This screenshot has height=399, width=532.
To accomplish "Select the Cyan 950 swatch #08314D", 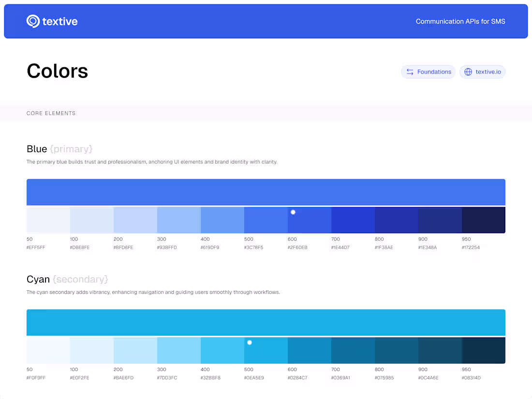I will coord(483,350).
